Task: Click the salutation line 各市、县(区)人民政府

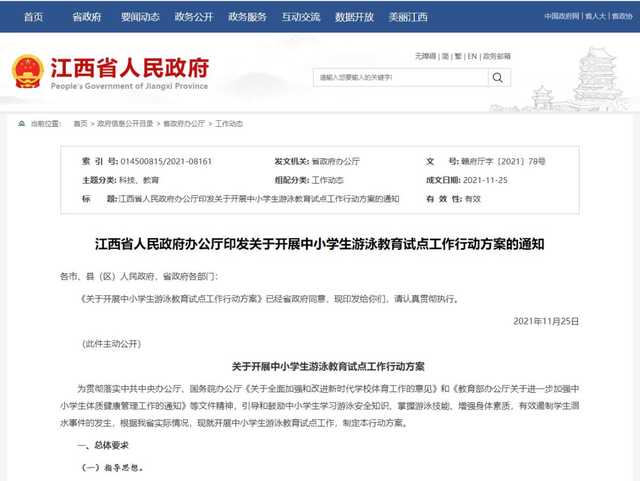Action: click(139, 276)
